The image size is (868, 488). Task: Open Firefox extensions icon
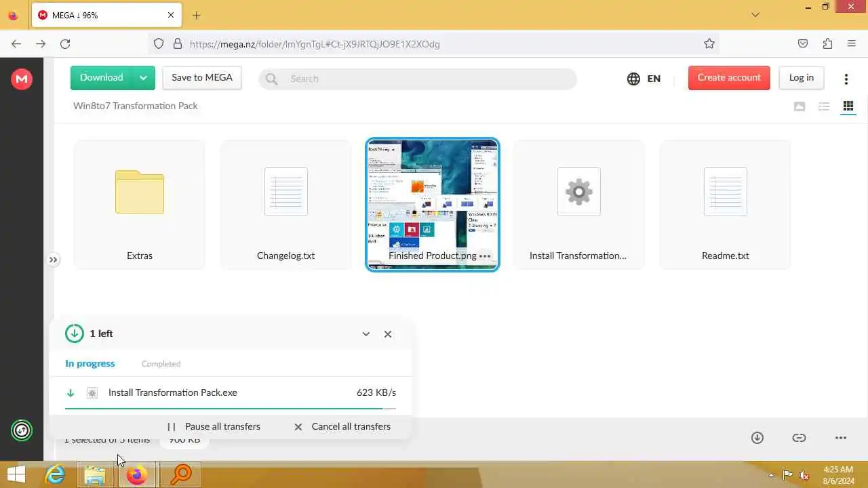point(827,44)
